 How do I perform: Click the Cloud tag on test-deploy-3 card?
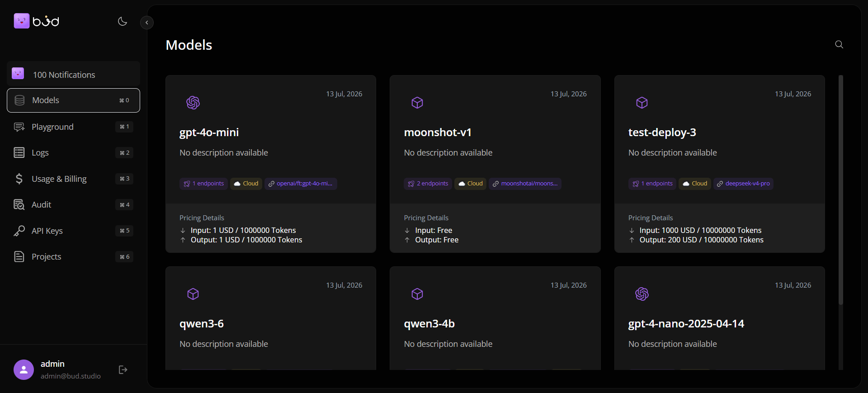coord(695,184)
